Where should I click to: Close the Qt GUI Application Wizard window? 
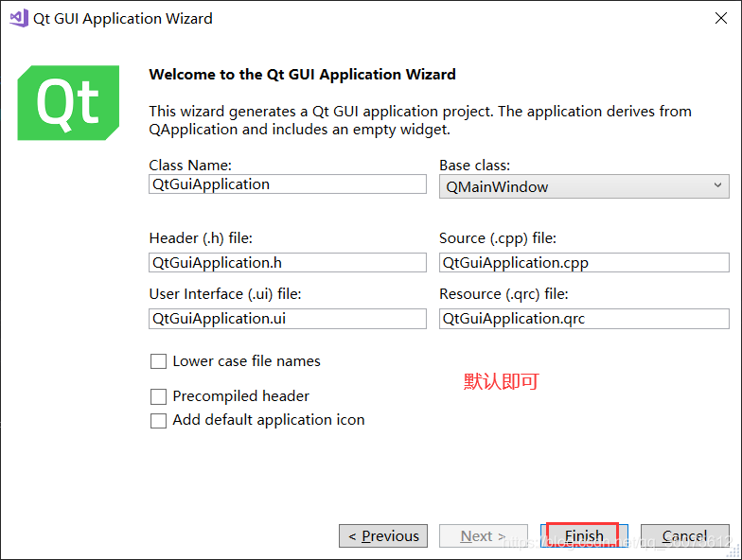721,18
